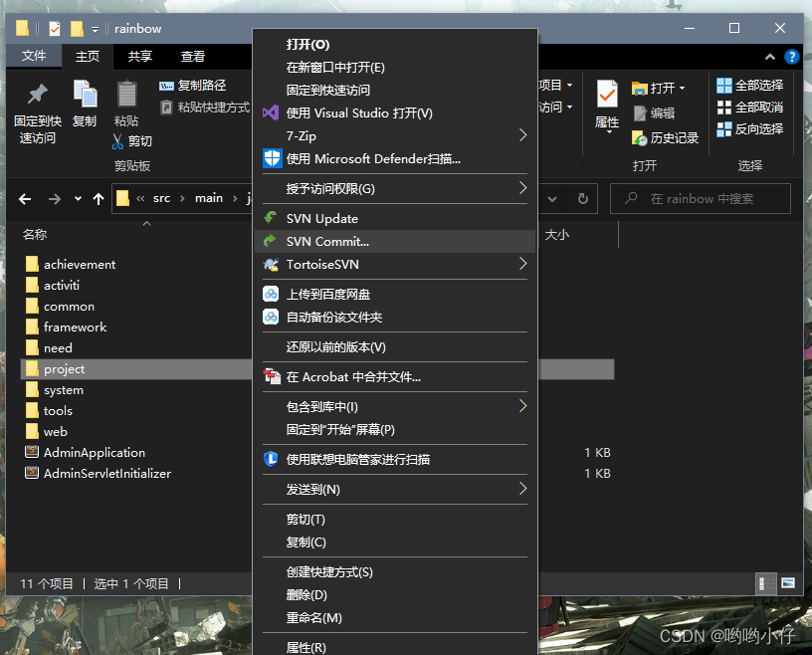Viewport: 812px width, 655px height.
Task: Select the AdminServletInitializer file
Action: click(107, 473)
